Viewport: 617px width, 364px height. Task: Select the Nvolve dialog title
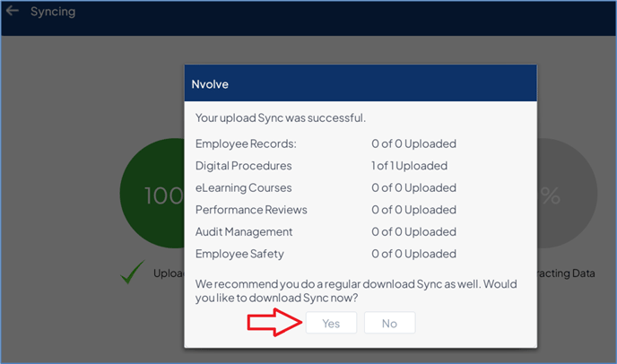(210, 84)
